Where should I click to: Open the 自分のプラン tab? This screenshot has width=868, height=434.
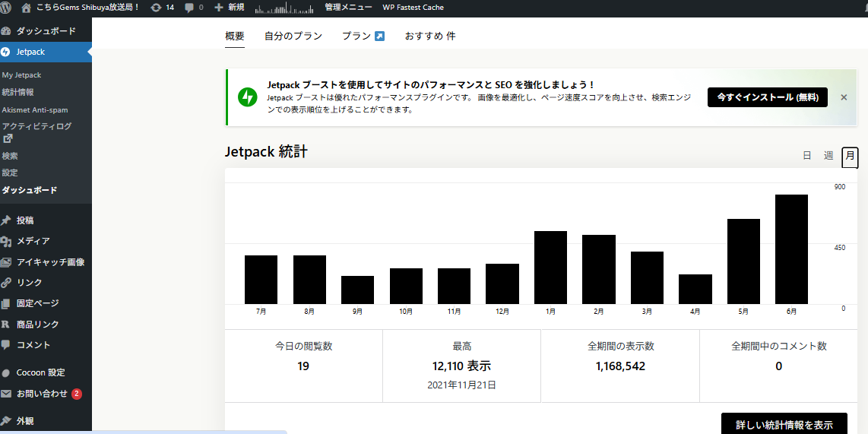click(293, 36)
